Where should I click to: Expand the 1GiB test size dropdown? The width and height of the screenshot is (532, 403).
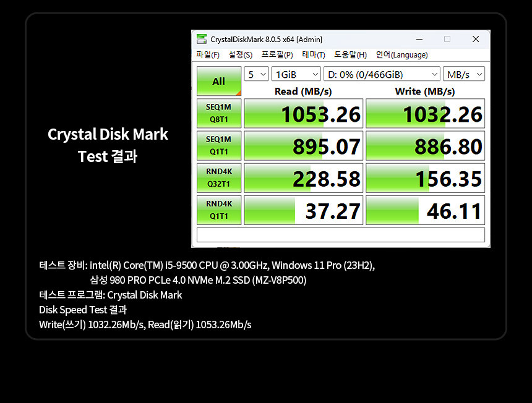click(x=296, y=74)
